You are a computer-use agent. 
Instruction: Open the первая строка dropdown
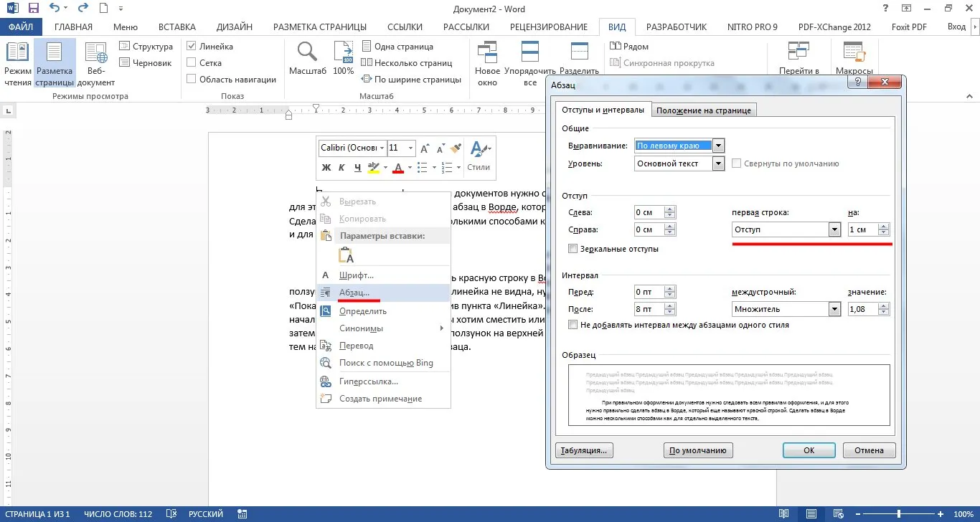(x=834, y=229)
